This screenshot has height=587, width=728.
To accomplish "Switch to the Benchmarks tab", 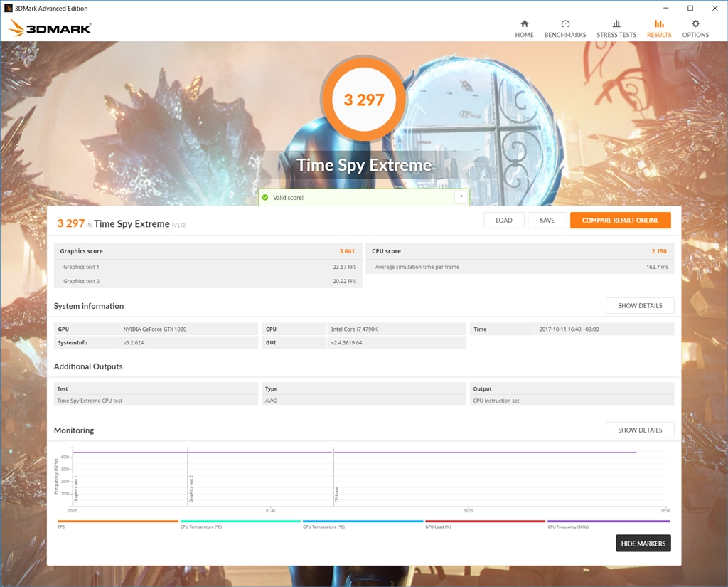I will coord(565,28).
